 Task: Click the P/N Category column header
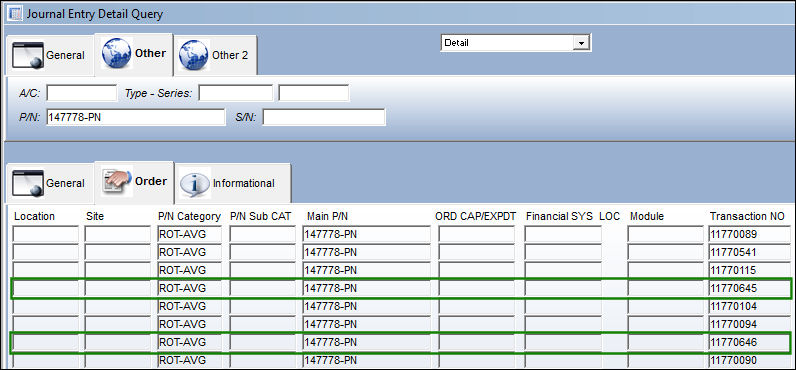pyautogui.click(x=189, y=216)
